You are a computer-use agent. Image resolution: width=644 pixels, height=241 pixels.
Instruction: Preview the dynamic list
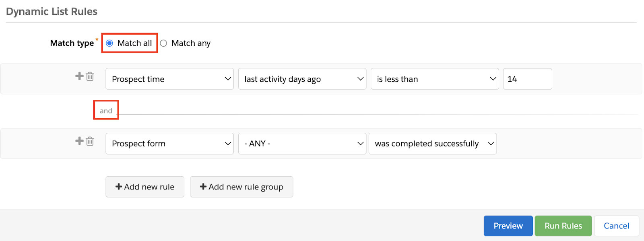(x=508, y=226)
